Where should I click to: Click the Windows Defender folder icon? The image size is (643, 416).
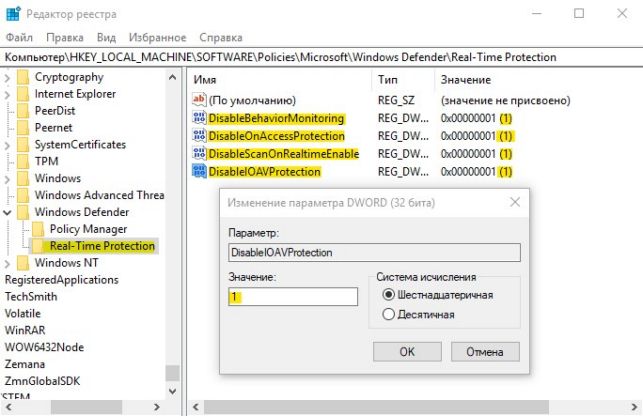[23, 212]
